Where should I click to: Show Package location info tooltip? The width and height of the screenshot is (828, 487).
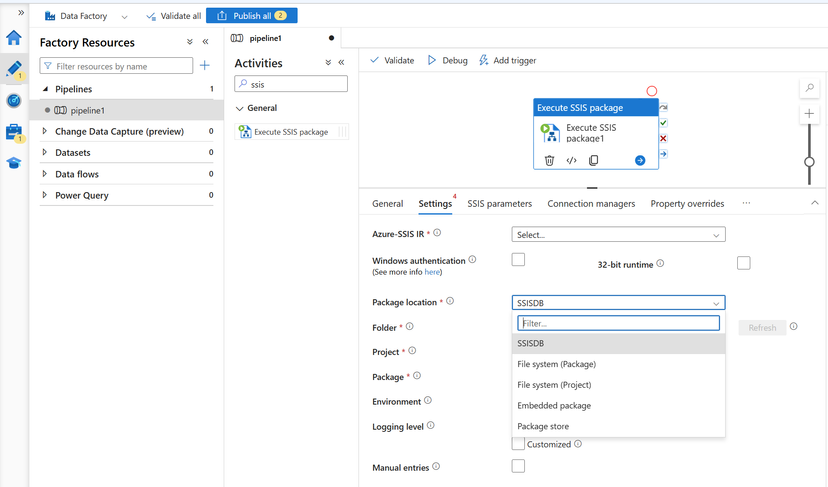pos(450,301)
